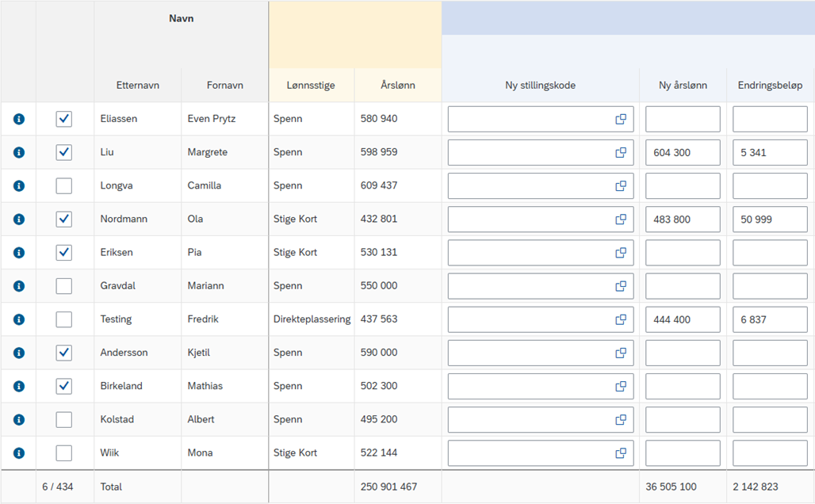Edit Endringsbeløp value 5 341

click(x=771, y=152)
